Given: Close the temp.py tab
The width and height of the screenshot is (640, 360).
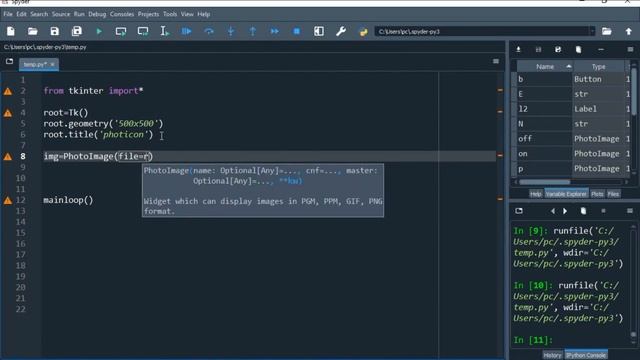Looking at the screenshot, I should (53, 64).
